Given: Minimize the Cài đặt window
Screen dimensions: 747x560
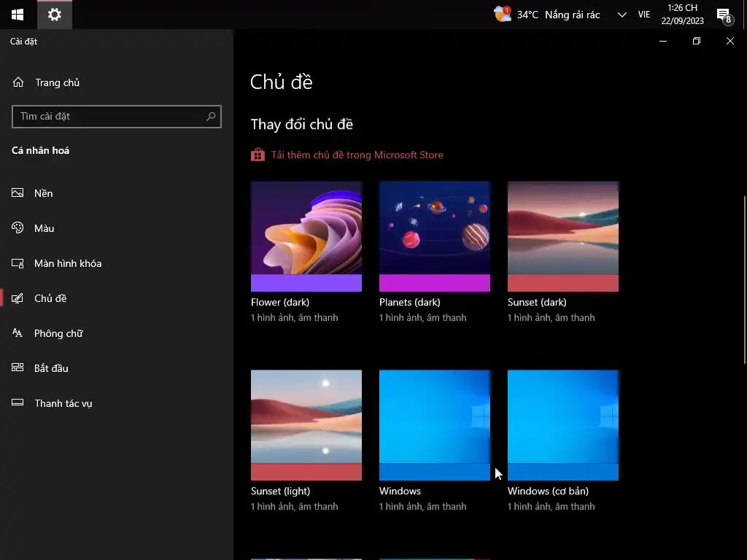Looking at the screenshot, I should 662,41.
